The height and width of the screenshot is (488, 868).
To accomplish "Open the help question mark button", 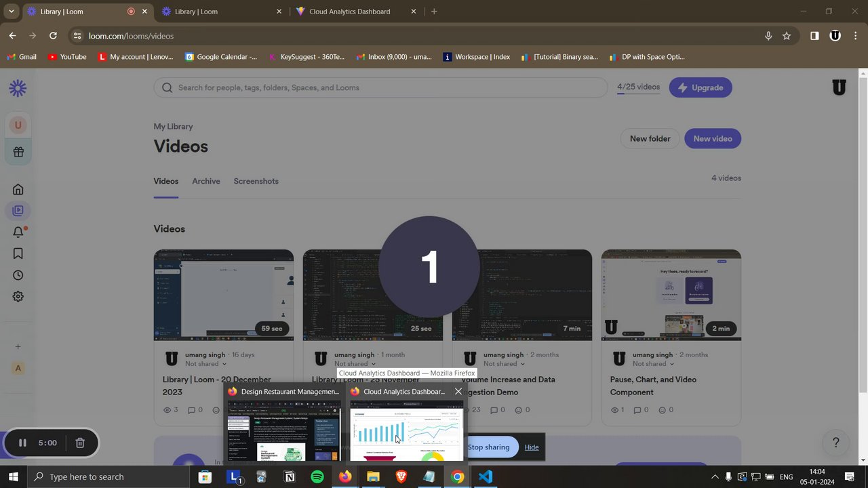I will pyautogui.click(x=835, y=443).
